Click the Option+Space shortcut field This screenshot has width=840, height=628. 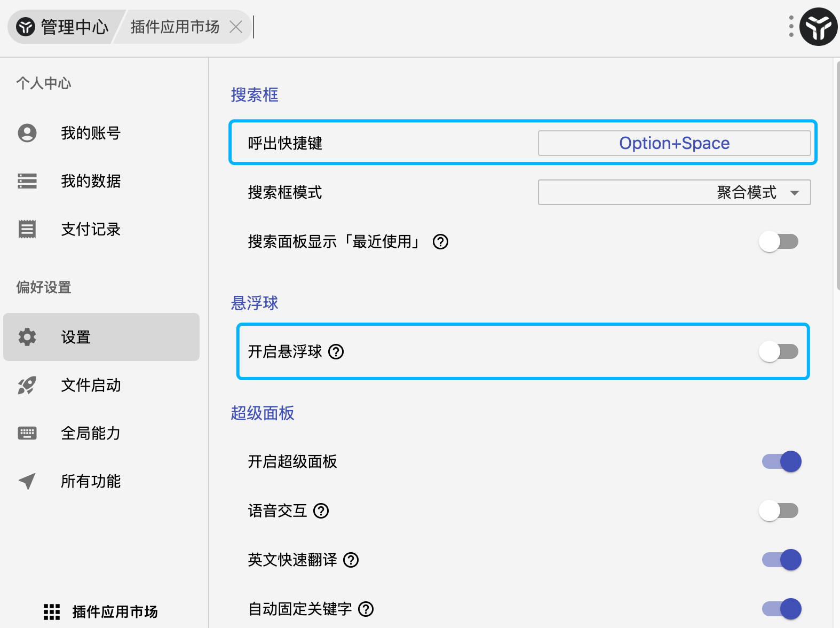click(674, 143)
